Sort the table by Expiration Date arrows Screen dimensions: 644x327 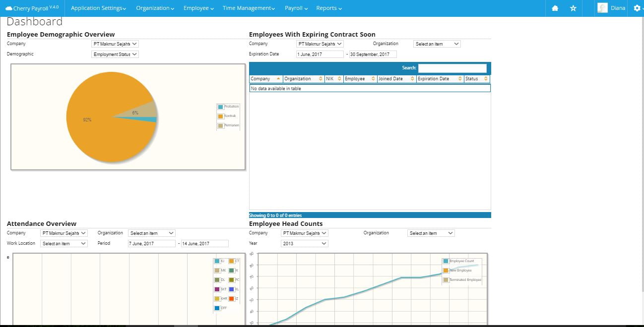(460, 79)
